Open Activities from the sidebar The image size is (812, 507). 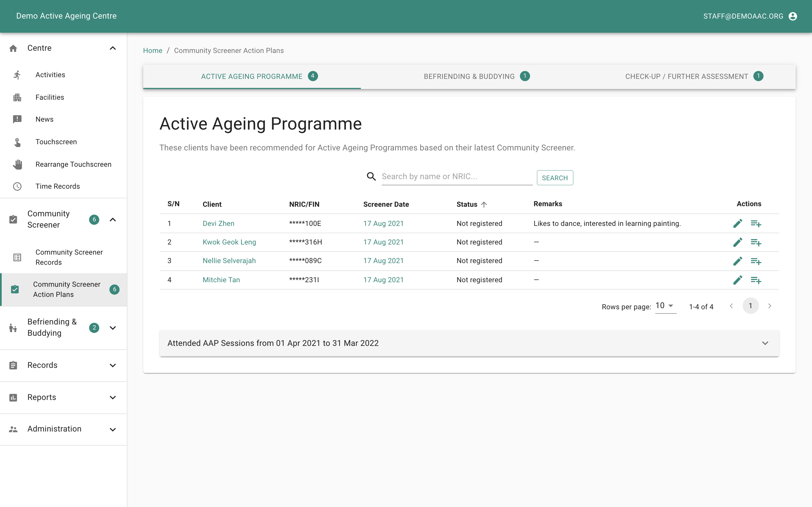click(50, 75)
